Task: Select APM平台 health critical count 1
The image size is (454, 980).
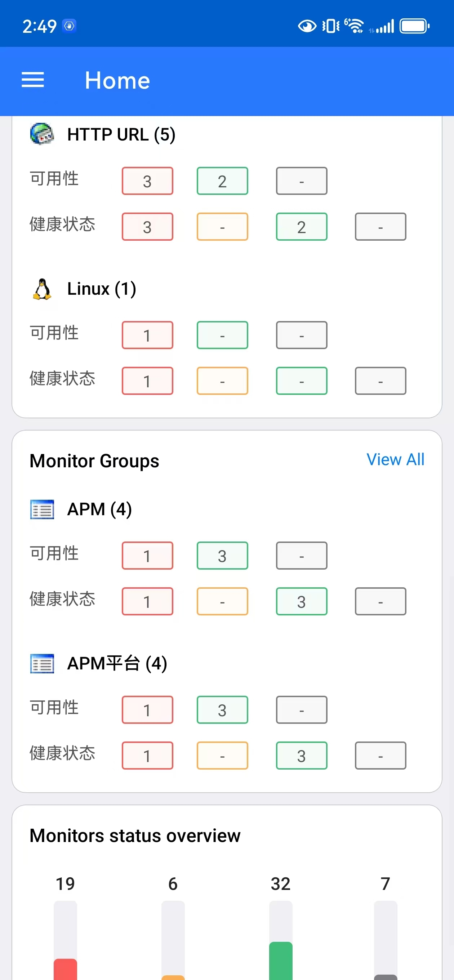Action: [147, 756]
